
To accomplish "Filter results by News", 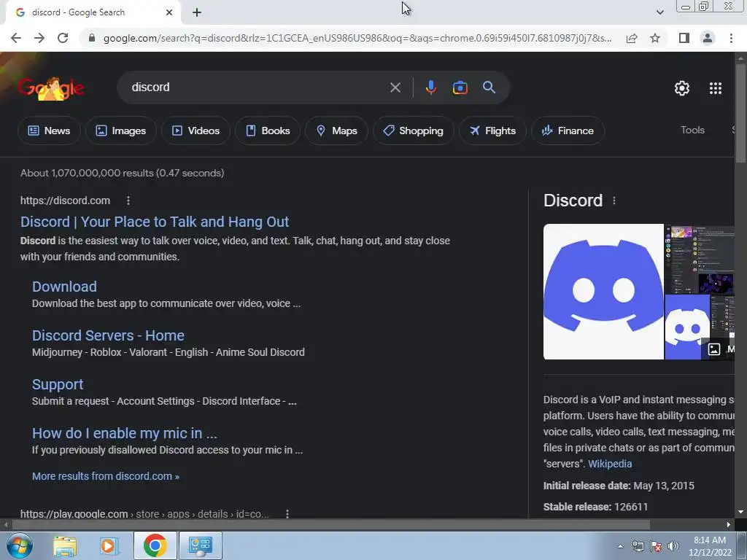I will [x=49, y=131].
